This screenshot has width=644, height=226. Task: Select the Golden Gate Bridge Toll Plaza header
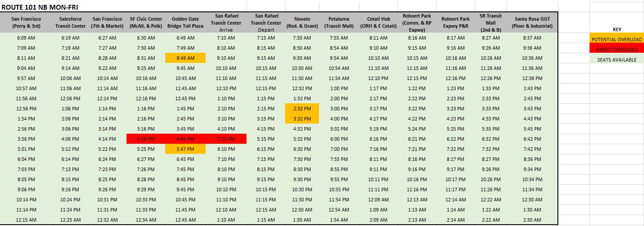pyautogui.click(x=185, y=22)
